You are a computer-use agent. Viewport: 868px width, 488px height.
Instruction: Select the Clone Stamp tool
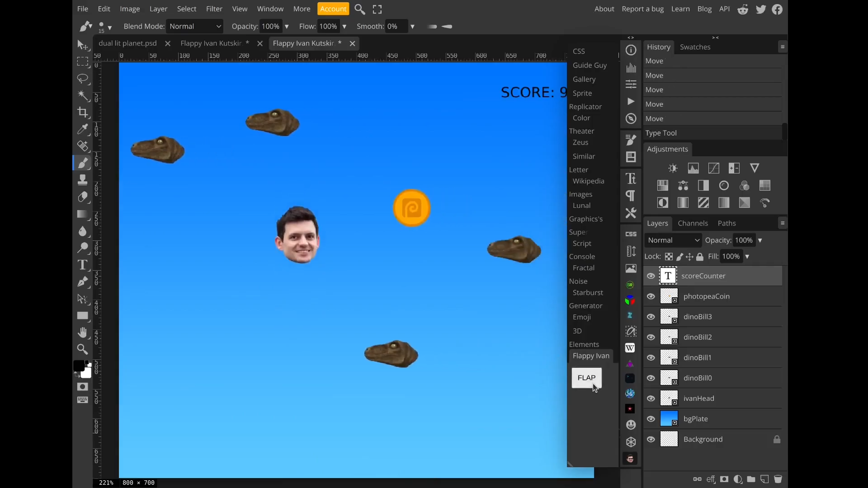82,180
